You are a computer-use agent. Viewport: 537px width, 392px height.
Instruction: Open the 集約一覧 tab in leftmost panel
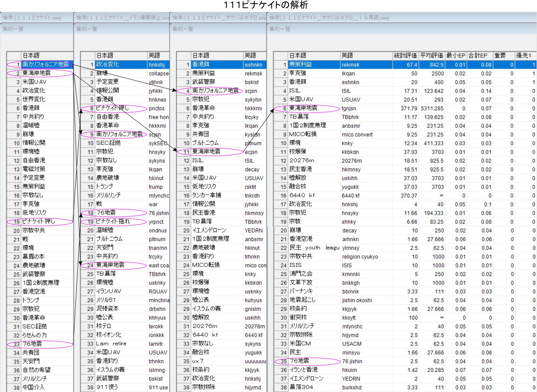click(x=13, y=29)
